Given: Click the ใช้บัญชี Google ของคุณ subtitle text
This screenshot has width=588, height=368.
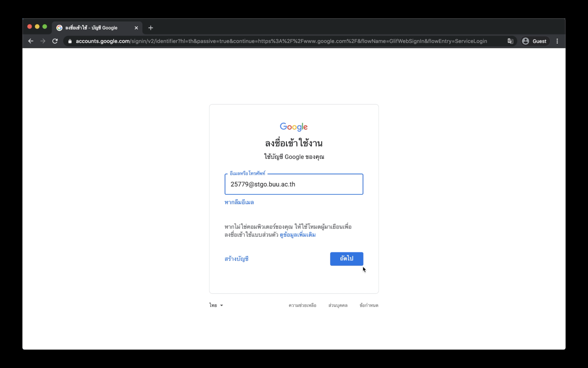Looking at the screenshot, I should [x=294, y=157].
